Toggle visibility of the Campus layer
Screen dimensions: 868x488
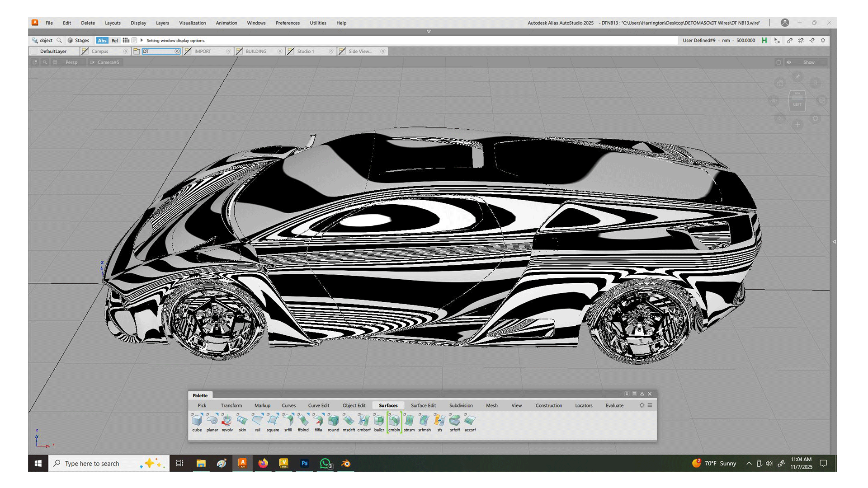(x=85, y=52)
